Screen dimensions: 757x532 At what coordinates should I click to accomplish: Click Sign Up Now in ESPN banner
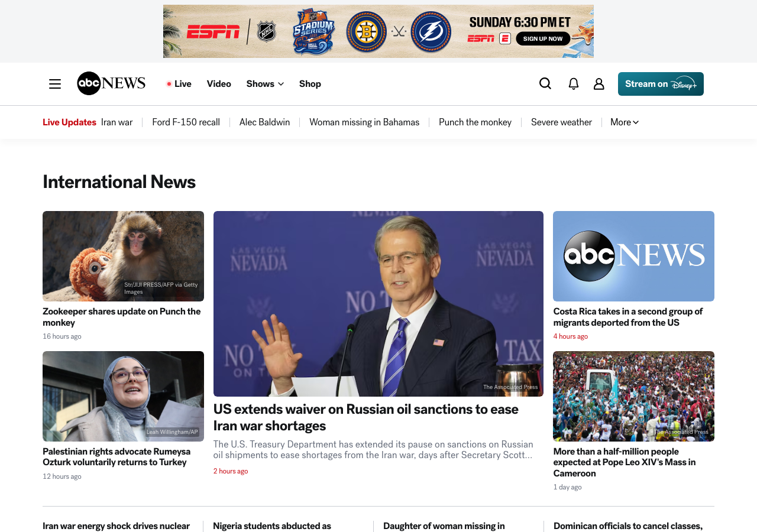point(542,39)
